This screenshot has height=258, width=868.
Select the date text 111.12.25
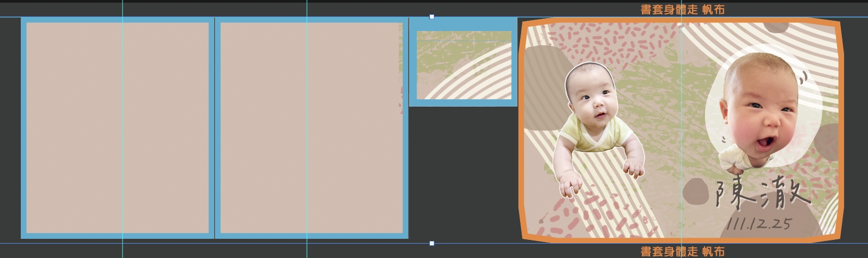point(758,224)
